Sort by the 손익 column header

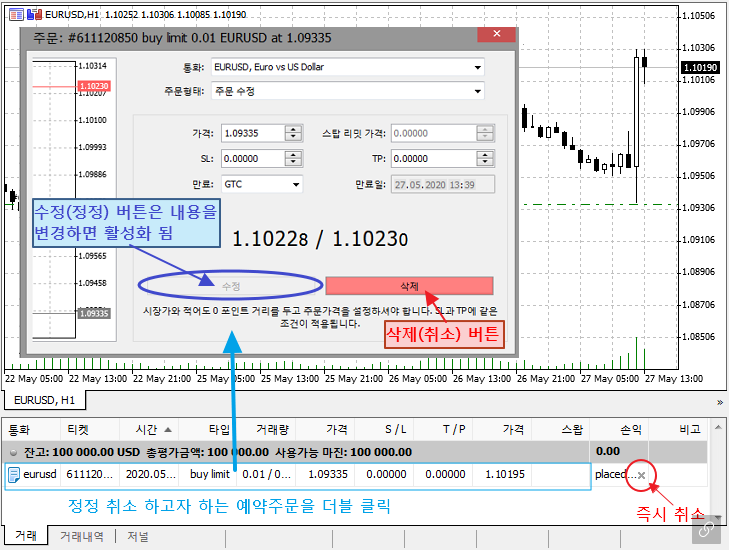pos(619,429)
